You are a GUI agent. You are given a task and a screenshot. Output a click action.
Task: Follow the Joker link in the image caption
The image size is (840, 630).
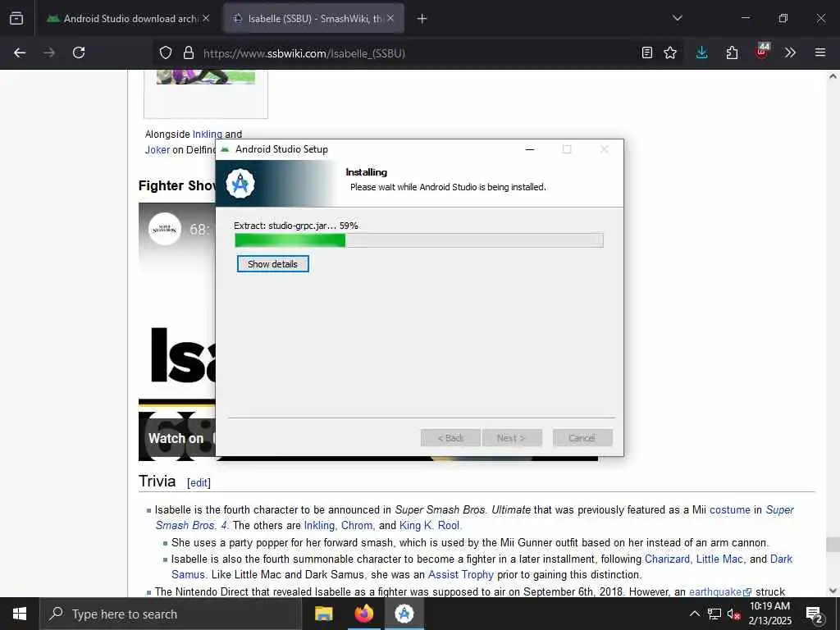pyautogui.click(x=157, y=149)
